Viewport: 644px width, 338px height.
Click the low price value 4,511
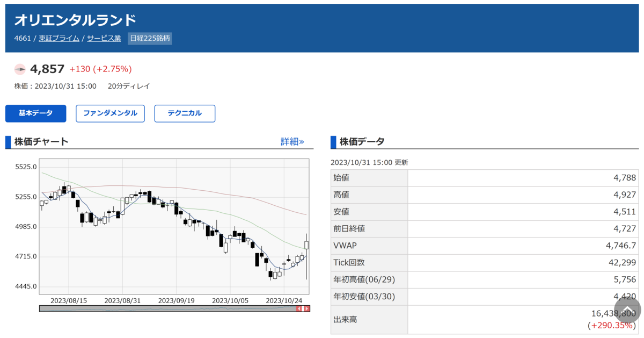tap(625, 212)
